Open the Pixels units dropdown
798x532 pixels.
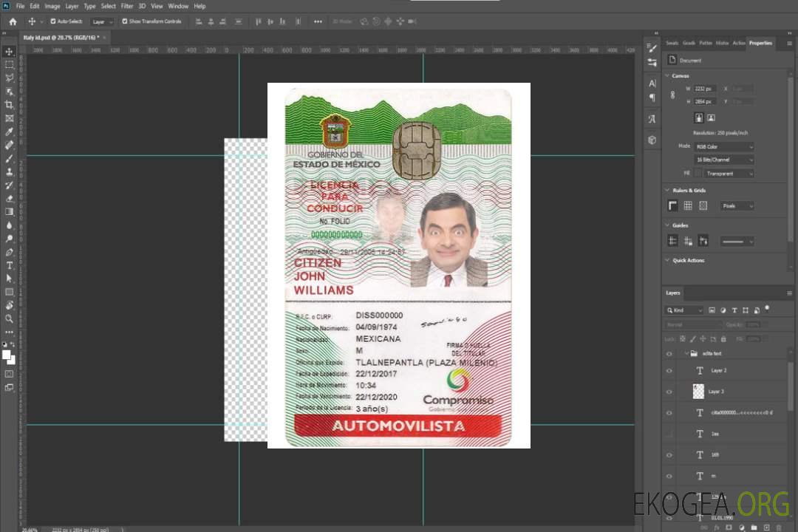pos(737,205)
